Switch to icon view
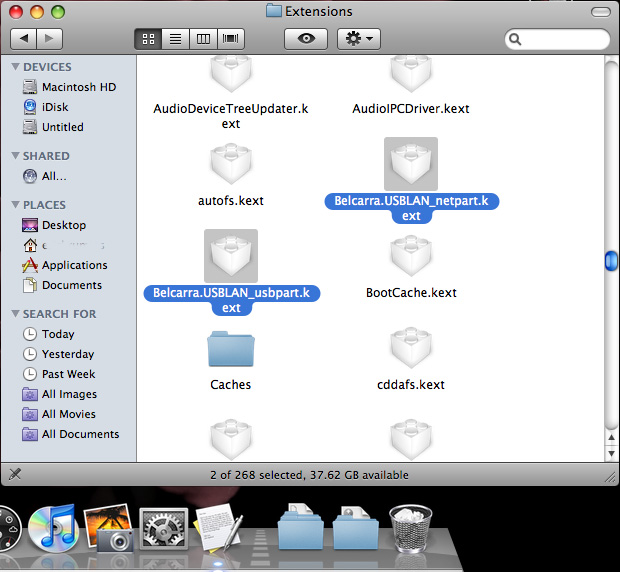The image size is (620, 572). click(148, 39)
